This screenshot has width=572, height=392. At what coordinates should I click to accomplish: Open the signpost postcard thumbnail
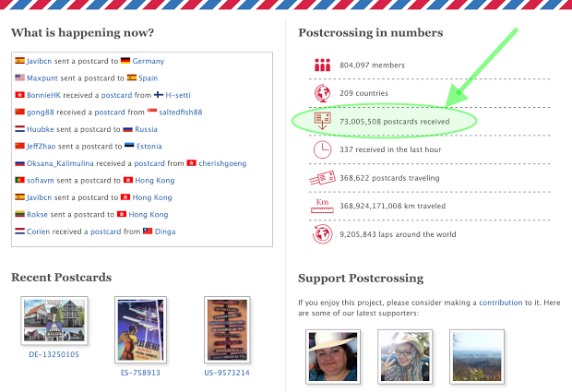[227, 329]
